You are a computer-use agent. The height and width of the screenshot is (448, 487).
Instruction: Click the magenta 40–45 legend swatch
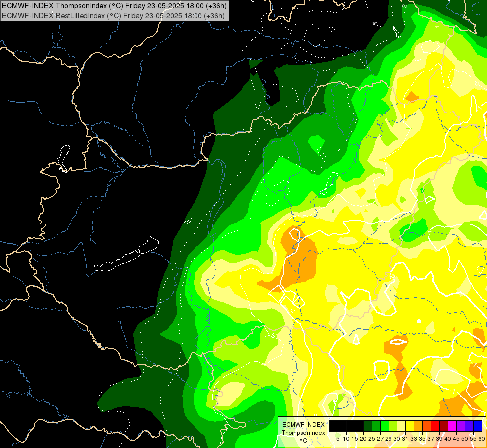(x=452, y=426)
